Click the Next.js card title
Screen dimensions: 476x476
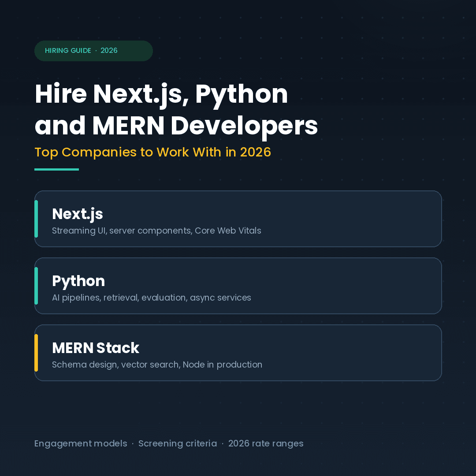point(78,214)
